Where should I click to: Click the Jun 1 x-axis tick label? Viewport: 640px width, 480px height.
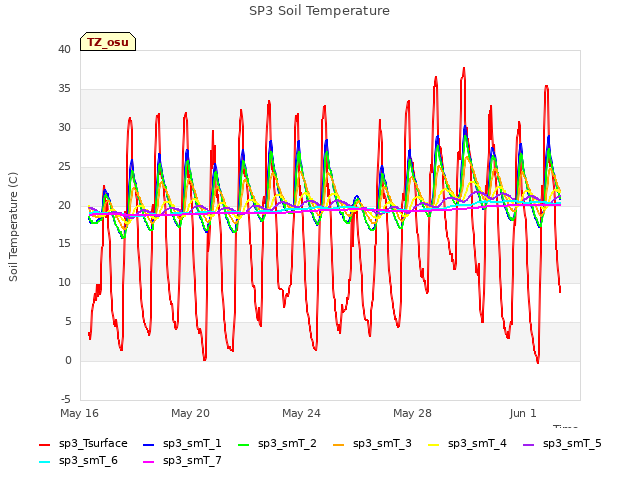coord(523,413)
